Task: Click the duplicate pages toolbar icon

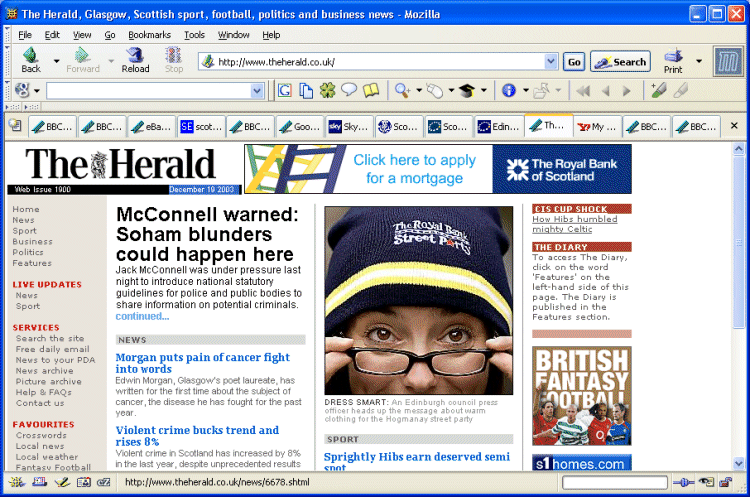Action: point(306,90)
